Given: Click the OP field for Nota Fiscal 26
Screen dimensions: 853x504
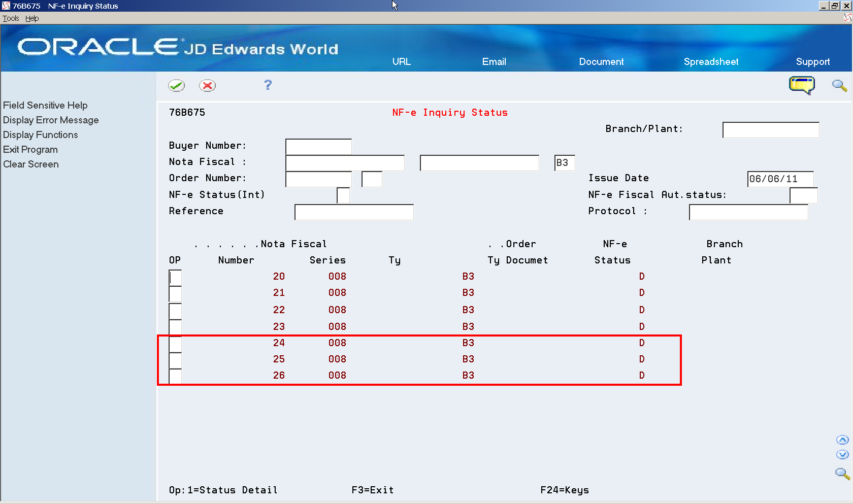Looking at the screenshot, I should tap(175, 377).
